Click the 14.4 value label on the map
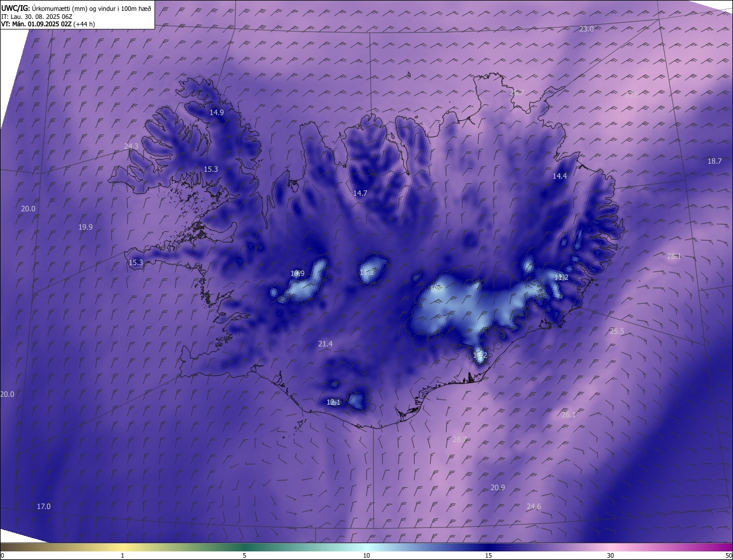The image size is (733, 560). click(559, 176)
